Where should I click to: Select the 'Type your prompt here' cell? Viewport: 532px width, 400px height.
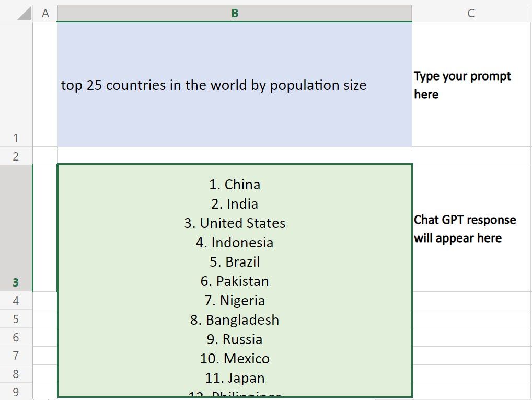471,85
